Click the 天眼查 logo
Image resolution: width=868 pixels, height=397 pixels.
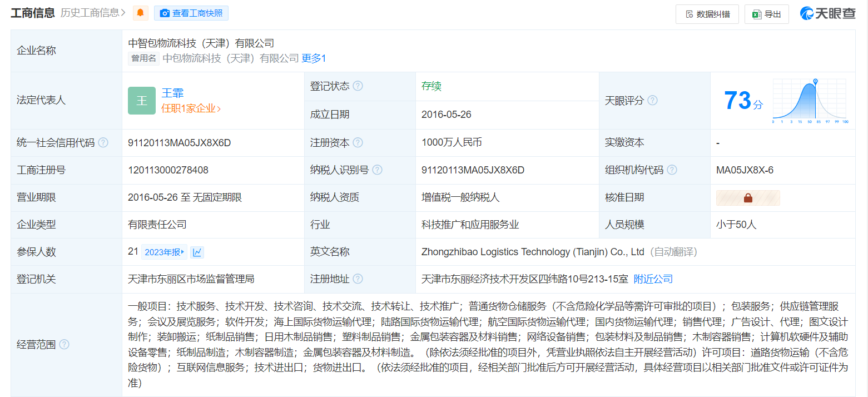pos(827,14)
